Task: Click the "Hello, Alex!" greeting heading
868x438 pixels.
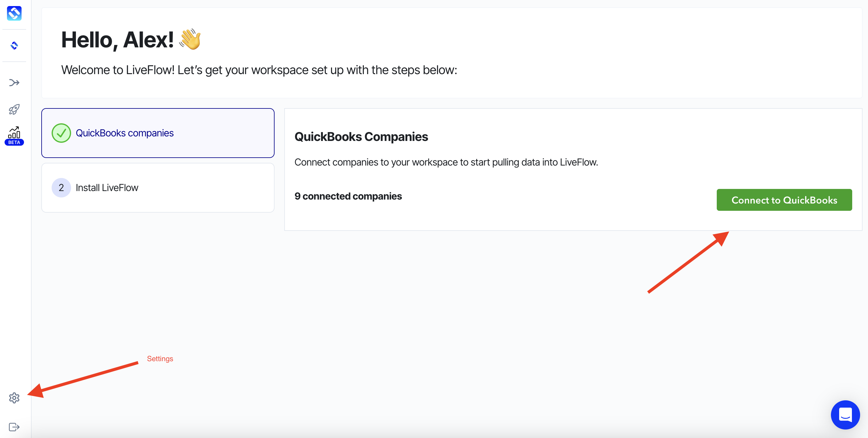Action: 117,40
